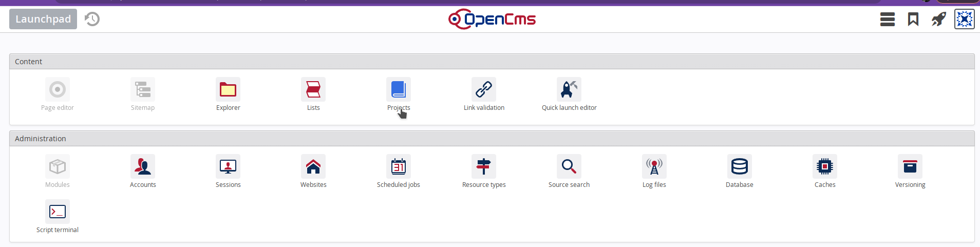
Task: Open the Caches app
Action: [x=824, y=167]
